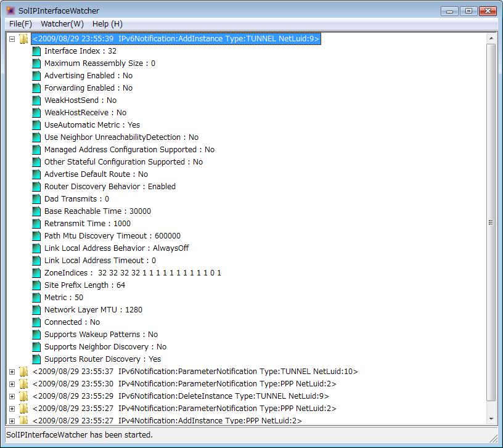Image resolution: width=503 pixels, height=448 pixels.
Task: Click green icon beside Managed Address Configuration
Action: (36, 150)
